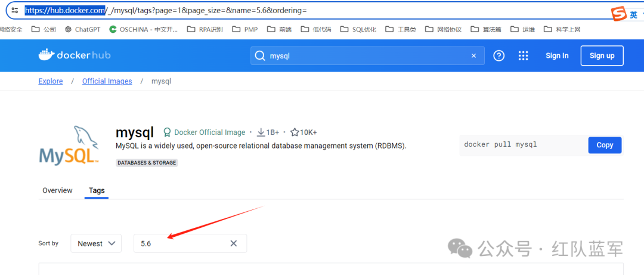
Task: Open the 网络安全 bookmark
Action: (11, 29)
